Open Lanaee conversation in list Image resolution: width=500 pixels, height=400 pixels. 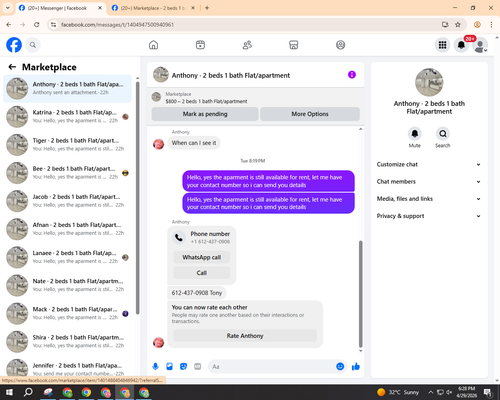(67, 257)
